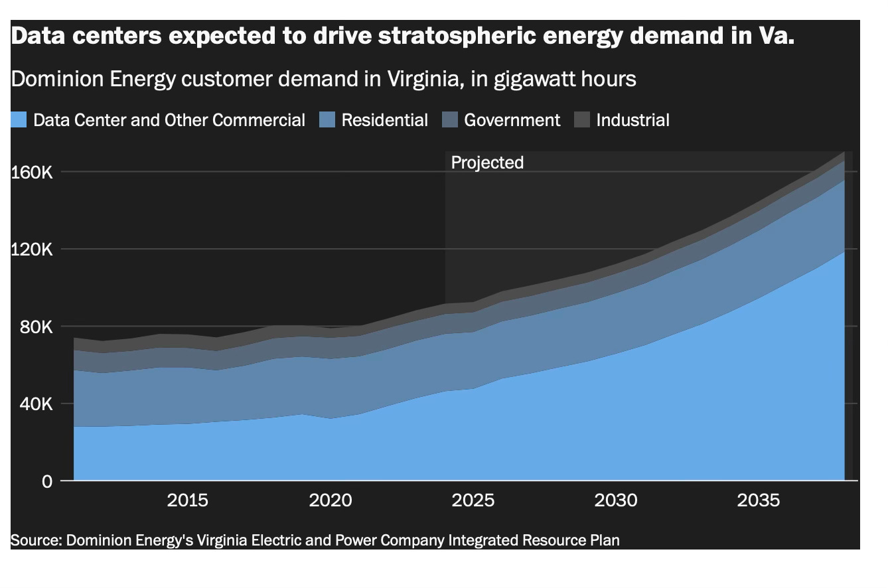Screen dimensions: 888x588
Task: Select the 'Industrial' legend label
Action: (x=633, y=120)
